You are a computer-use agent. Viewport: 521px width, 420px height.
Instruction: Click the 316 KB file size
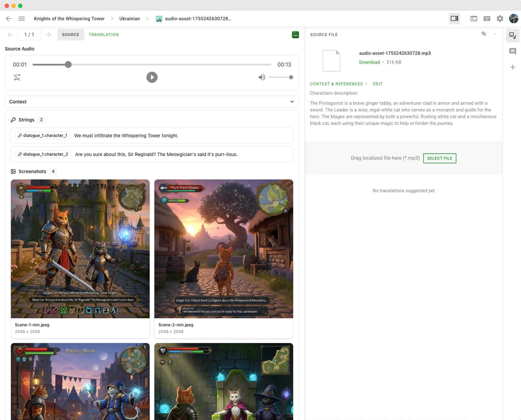[393, 62]
